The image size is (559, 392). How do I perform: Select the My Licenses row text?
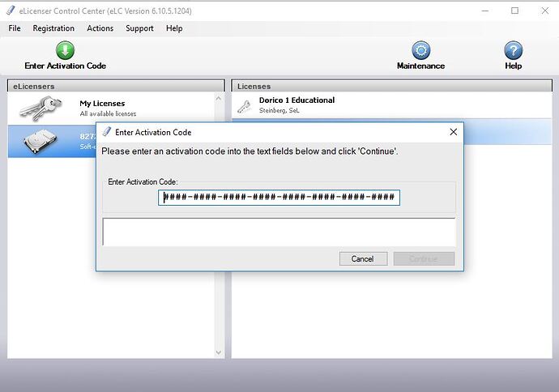pyautogui.click(x=102, y=104)
